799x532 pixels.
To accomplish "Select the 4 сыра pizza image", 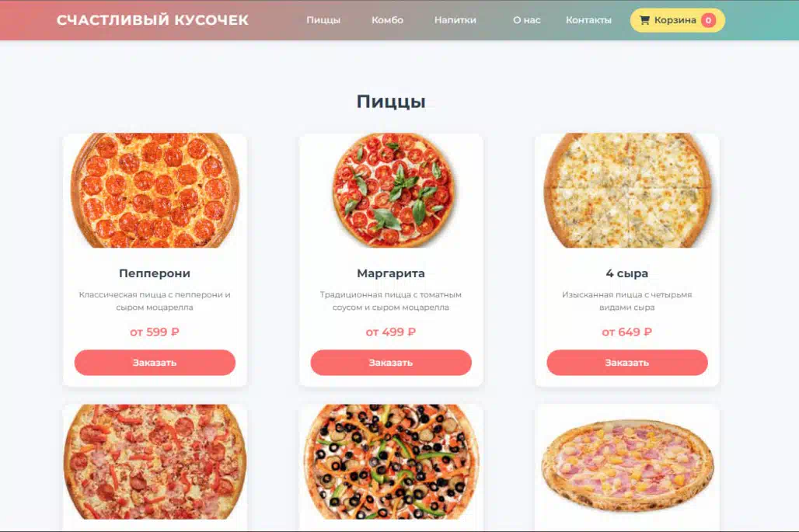I will click(x=626, y=190).
